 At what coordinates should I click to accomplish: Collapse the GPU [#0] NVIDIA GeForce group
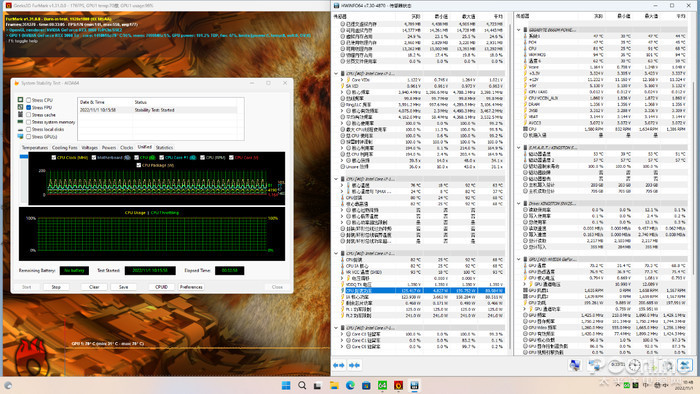pos(519,259)
